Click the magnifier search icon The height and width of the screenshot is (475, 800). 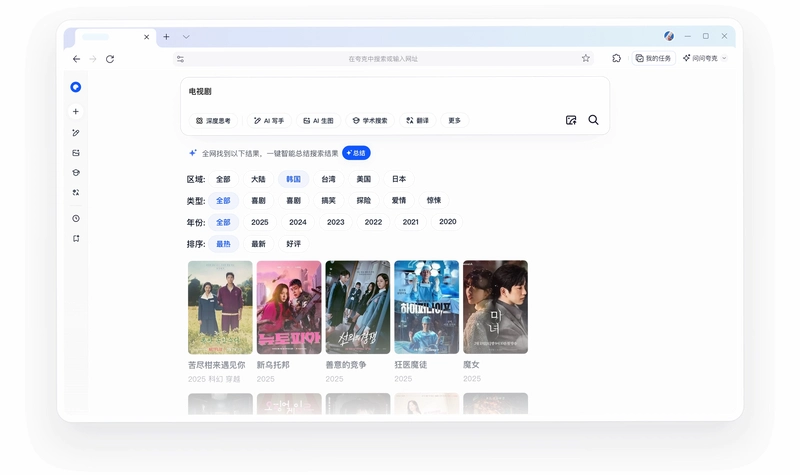coord(593,120)
